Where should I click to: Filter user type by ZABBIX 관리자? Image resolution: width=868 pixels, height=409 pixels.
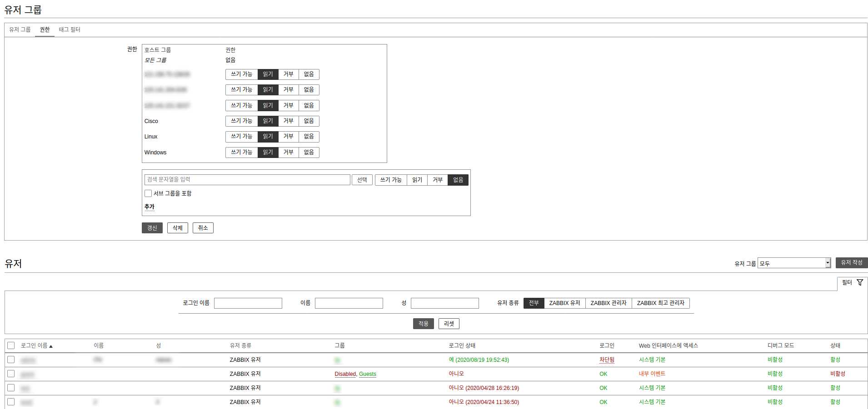click(608, 303)
